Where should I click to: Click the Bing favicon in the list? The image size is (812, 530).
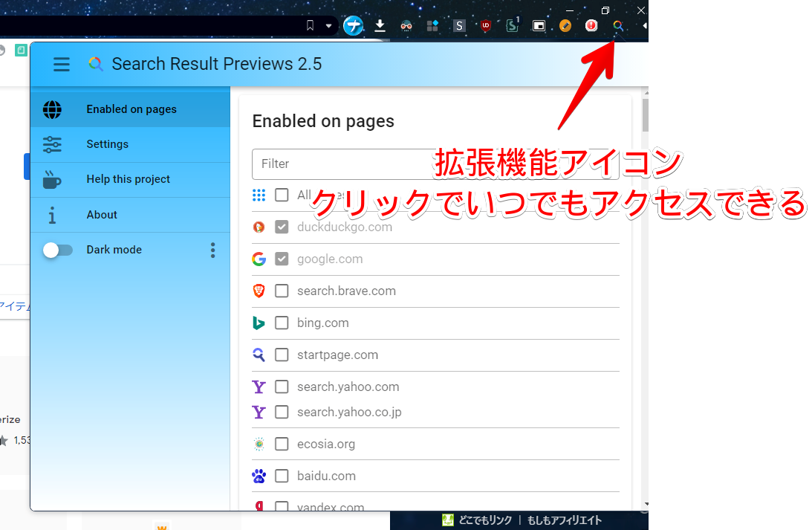259,323
